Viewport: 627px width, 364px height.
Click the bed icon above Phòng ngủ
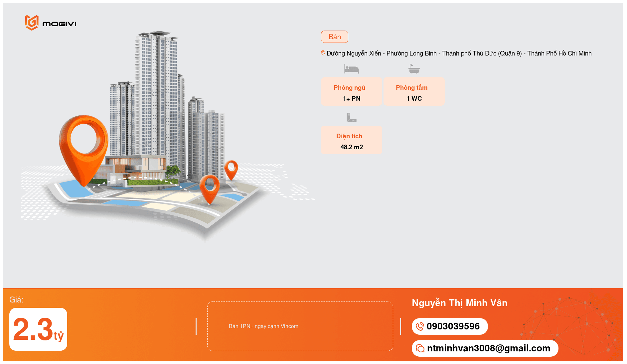coord(351,69)
